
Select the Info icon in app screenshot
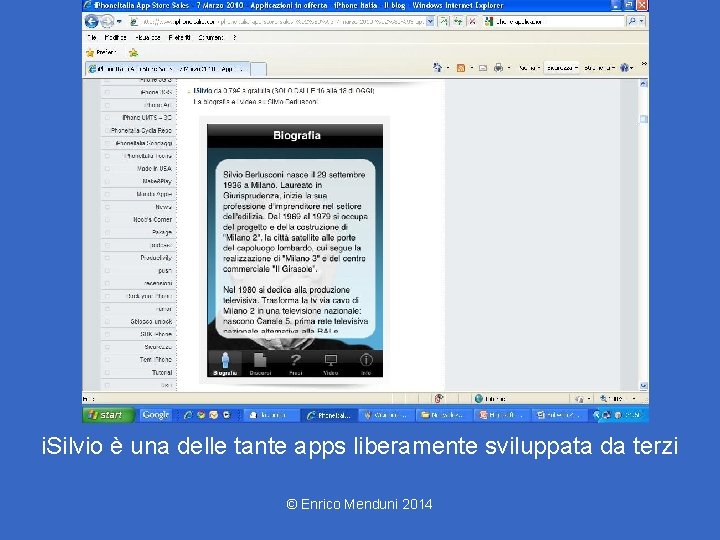tap(366, 364)
